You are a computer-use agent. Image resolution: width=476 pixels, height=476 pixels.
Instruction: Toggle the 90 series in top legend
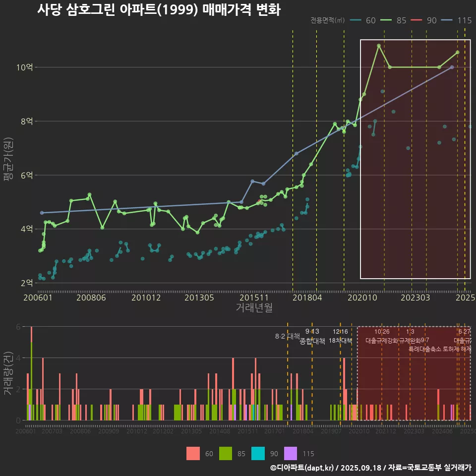pyautogui.click(x=425, y=20)
